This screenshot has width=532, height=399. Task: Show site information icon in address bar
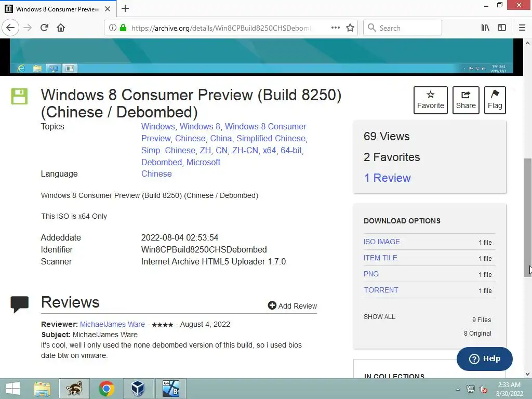pyautogui.click(x=112, y=28)
